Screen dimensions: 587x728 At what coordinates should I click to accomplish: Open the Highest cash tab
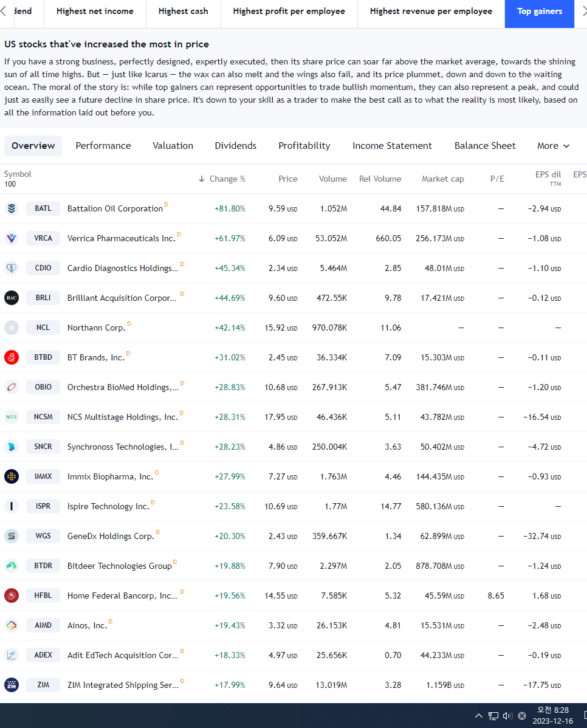pyautogui.click(x=183, y=11)
